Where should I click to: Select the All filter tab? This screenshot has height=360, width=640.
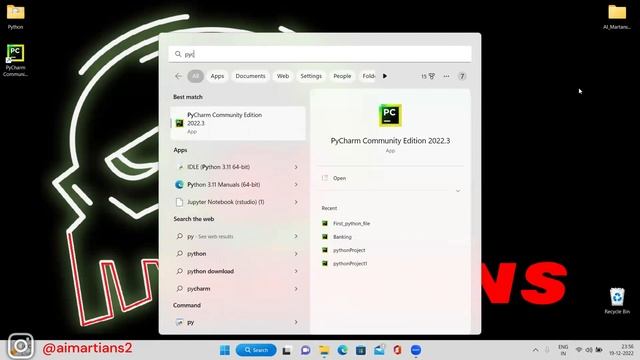pos(196,76)
